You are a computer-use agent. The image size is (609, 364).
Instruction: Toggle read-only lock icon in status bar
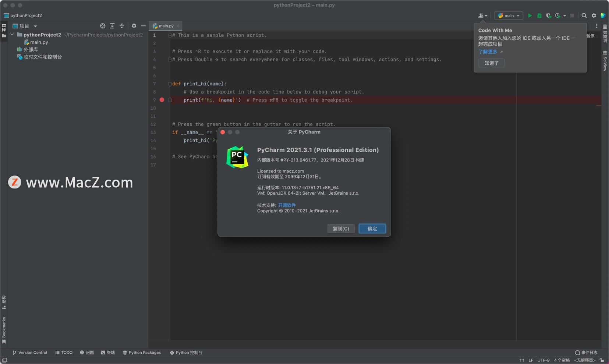602,360
